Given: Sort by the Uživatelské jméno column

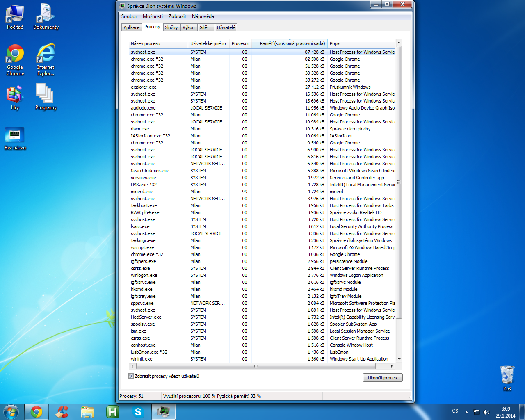Looking at the screenshot, I should (x=208, y=43).
